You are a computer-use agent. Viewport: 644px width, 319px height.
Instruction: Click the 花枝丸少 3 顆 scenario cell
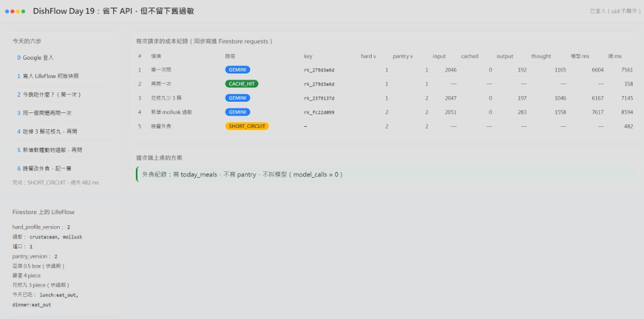pos(165,98)
